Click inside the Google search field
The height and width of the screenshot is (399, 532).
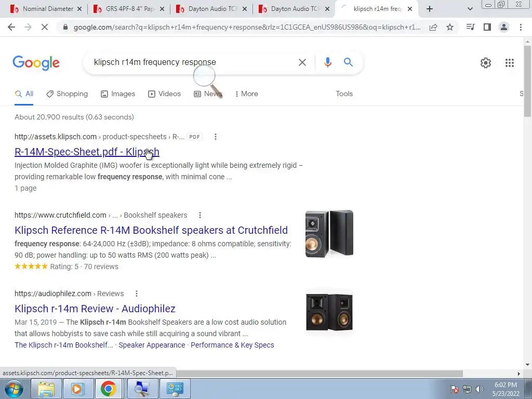(193, 62)
